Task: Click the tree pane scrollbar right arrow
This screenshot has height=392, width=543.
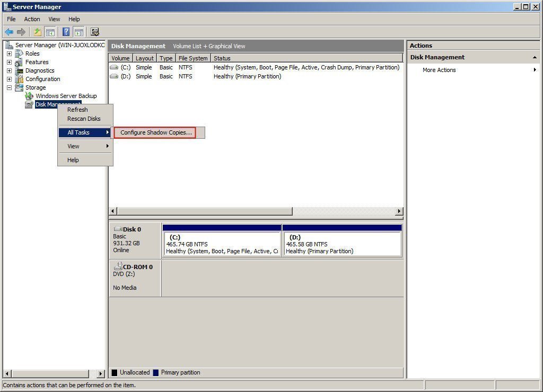Action: 100,373
